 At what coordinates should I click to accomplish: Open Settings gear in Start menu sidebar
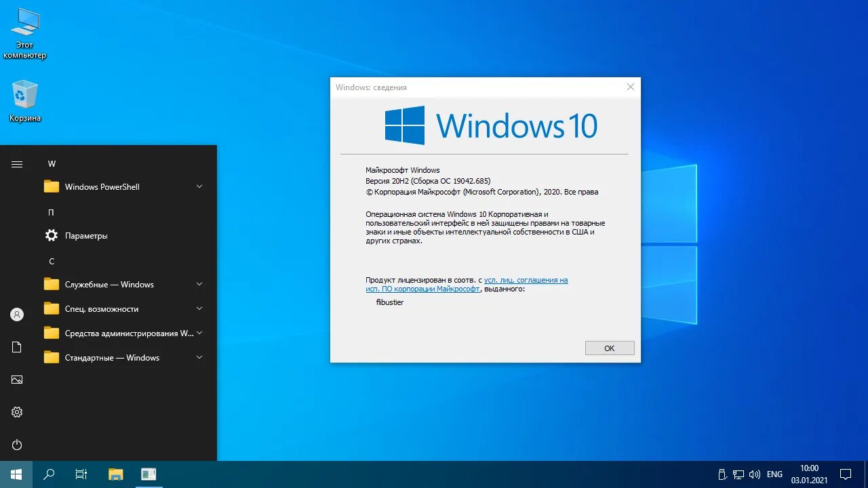pos(17,412)
